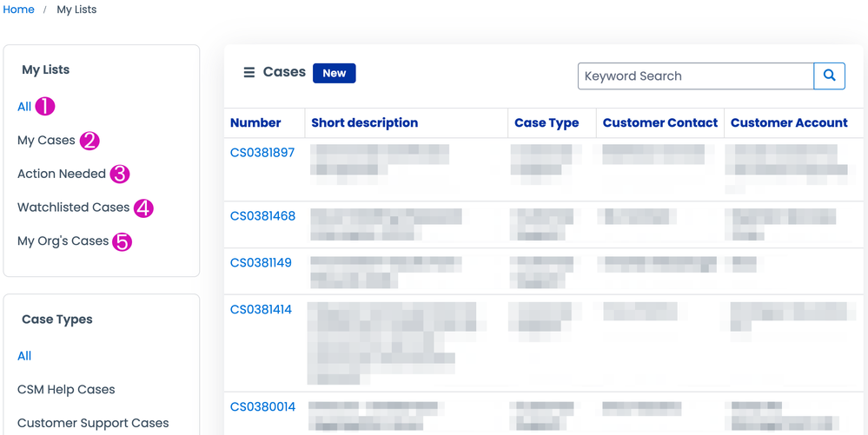Show the Action Needed list
The width and height of the screenshot is (868, 435).
click(x=62, y=174)
